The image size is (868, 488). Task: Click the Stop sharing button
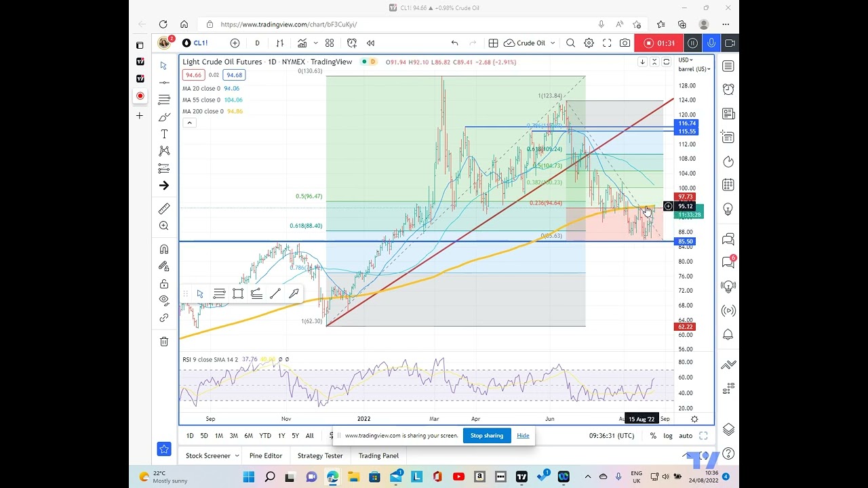pyautogui.click(x=487, y=435)
